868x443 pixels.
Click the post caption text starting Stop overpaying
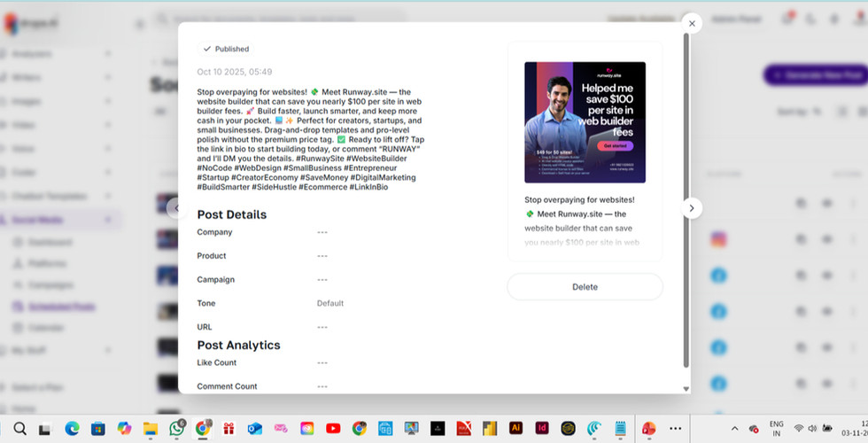[311, 140]
